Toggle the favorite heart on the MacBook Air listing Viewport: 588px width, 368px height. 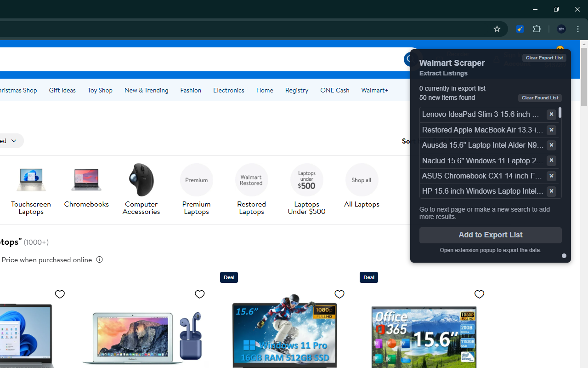pos(199,294)
